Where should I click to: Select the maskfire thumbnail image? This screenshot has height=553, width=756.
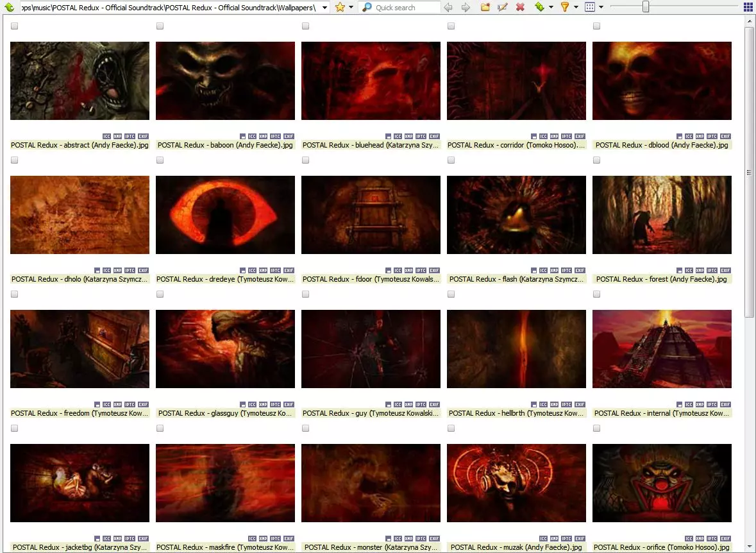click(225, 483)
